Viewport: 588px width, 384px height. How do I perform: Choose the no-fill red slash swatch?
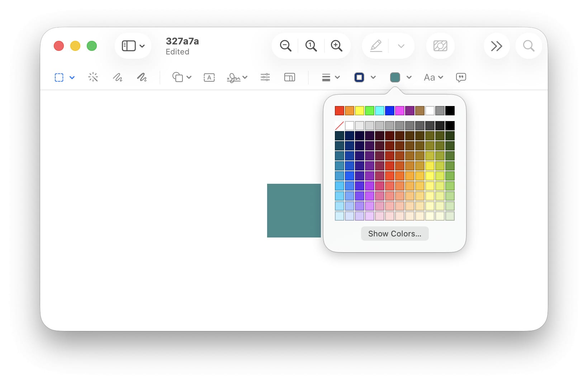tap(340, 126)
